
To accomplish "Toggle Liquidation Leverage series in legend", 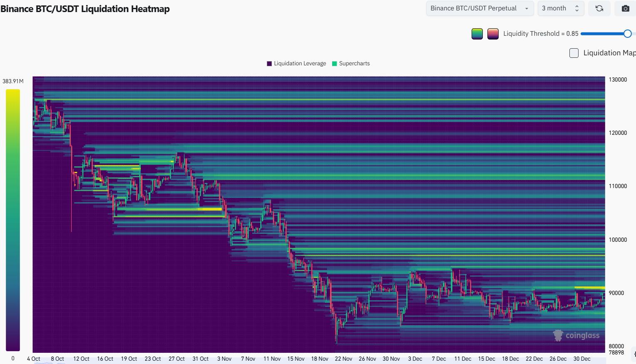I will [300, 64].
